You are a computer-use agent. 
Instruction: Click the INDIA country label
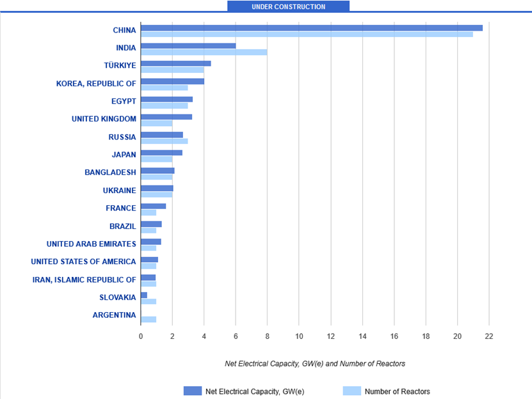(125, 48)
